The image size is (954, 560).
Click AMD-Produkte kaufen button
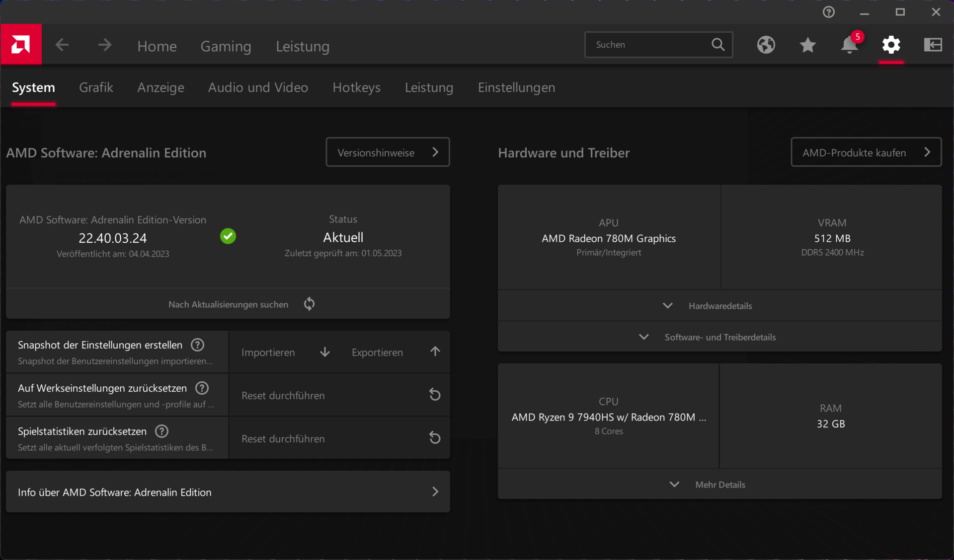(866, 152)
